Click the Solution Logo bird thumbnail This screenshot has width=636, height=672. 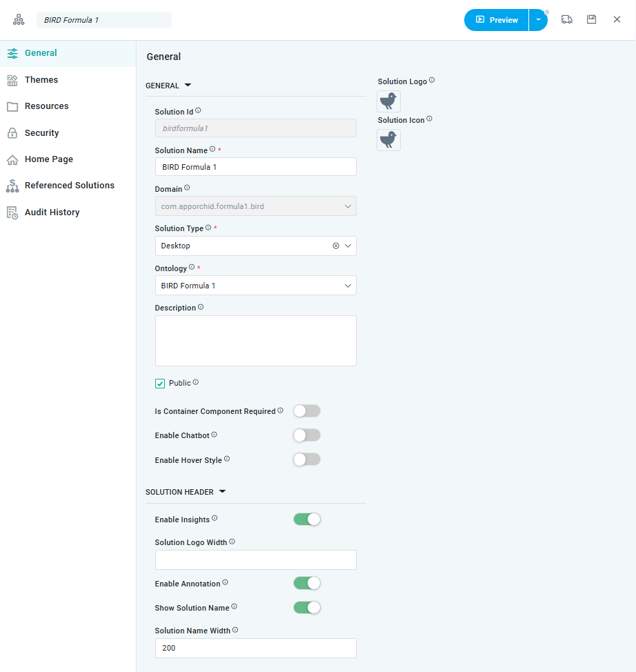pyautogui.click(x=389, y=101)
